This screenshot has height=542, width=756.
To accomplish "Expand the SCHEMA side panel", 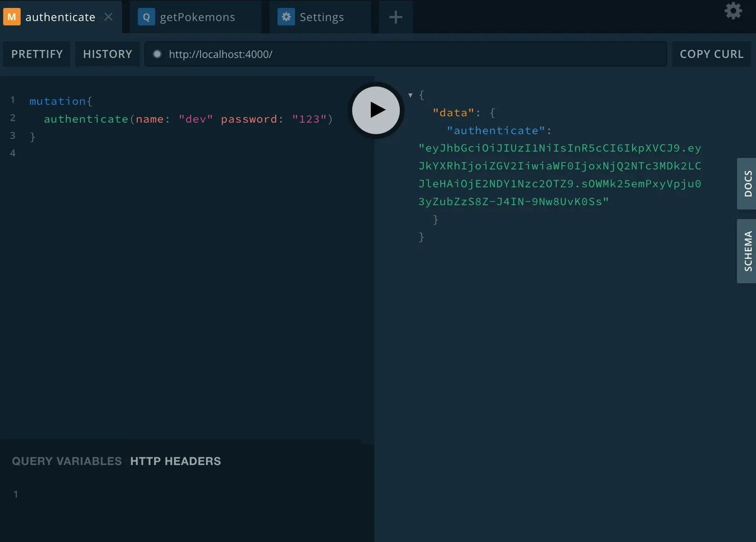I will point(747,251).
